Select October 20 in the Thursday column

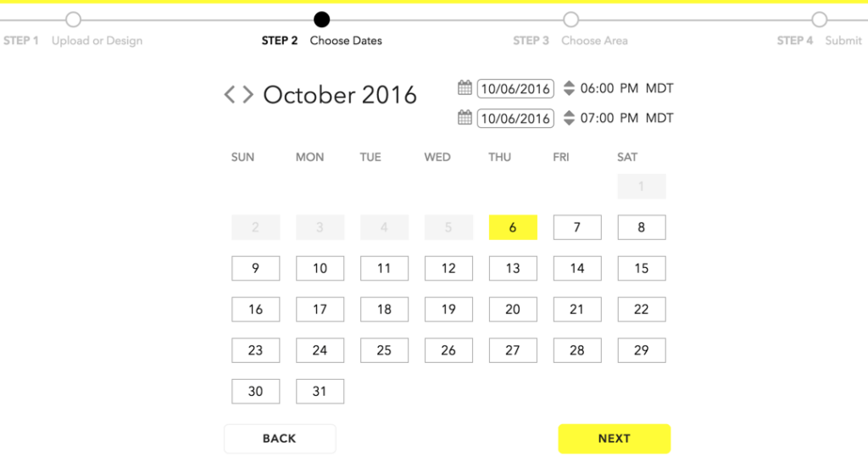[513, 309]
